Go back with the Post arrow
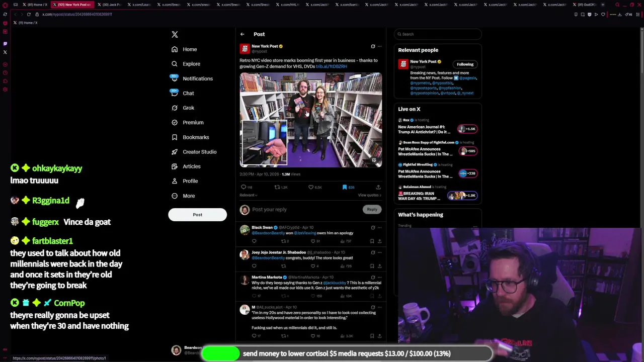 (x=242, y=34)
